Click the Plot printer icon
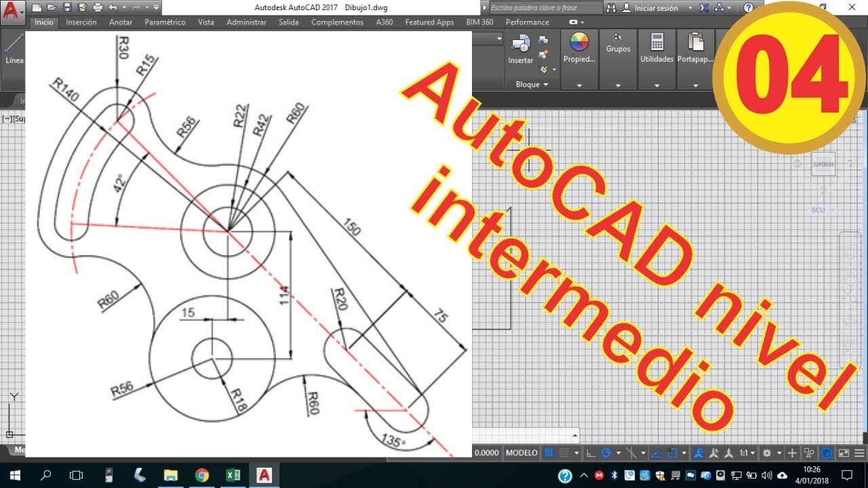 (97, 8)
